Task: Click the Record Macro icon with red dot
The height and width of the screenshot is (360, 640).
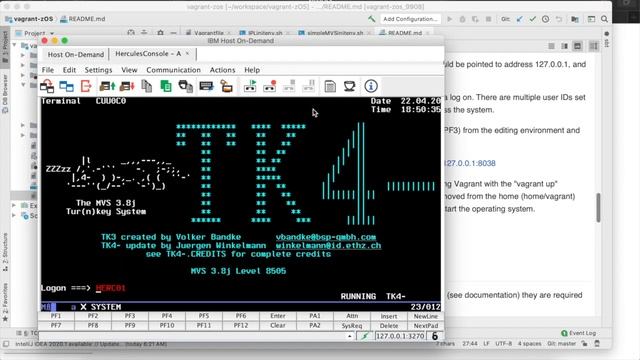Action: pyautogui.click(x=270, y=86)
